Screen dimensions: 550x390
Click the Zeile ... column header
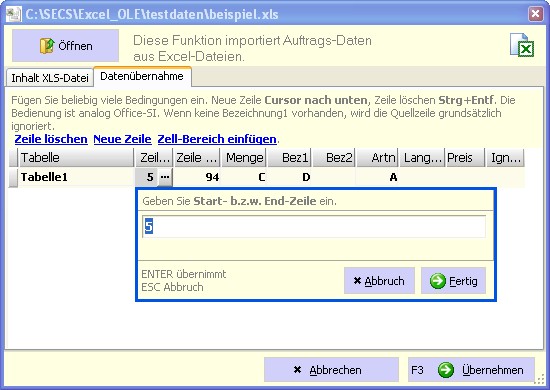[197, 158]
